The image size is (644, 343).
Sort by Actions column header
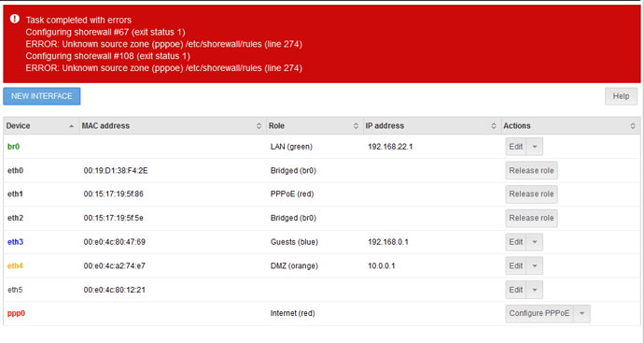coord(570,126)
